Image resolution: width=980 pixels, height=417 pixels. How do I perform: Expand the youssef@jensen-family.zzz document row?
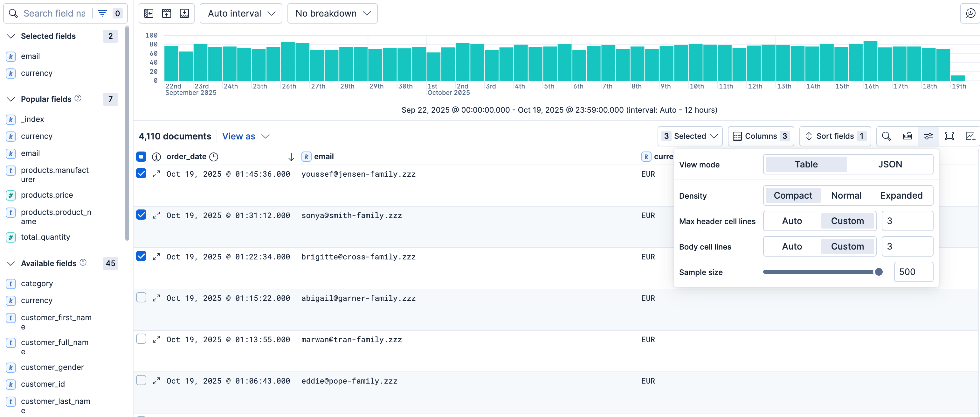tap(156, 174)
